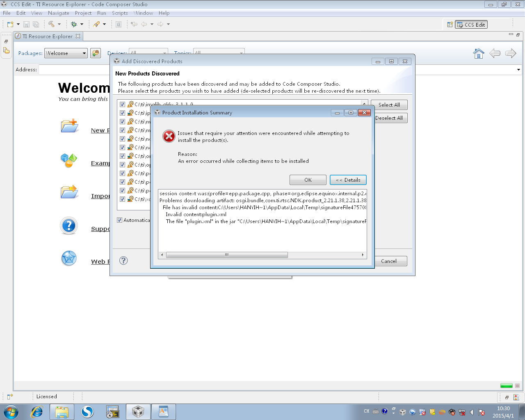The width and height of the screenshot is (525, 420).
Task: Open Action Center flag in the system tray
Action: coord(482,412)
